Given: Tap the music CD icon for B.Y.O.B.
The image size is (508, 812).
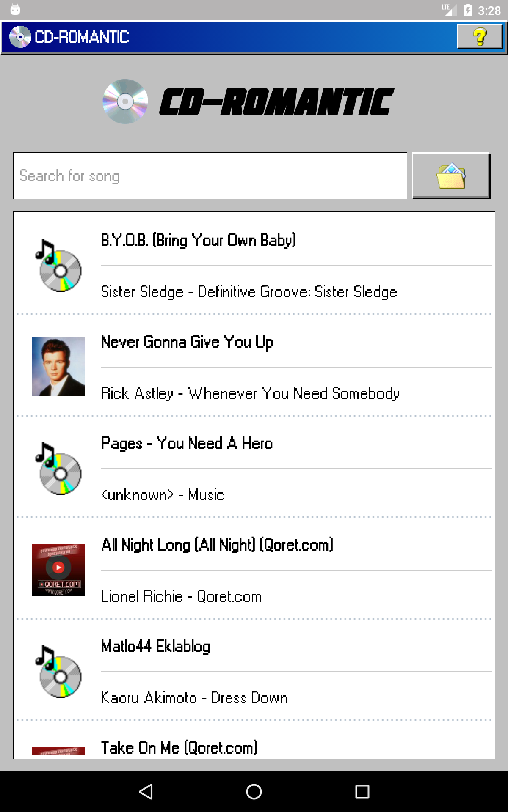Looking at the screenshot, I should click(58, 266).
